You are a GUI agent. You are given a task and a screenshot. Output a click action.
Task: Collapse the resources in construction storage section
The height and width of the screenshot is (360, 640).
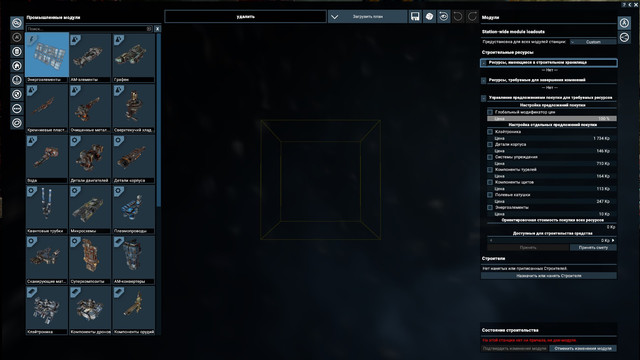click(484, 63)
